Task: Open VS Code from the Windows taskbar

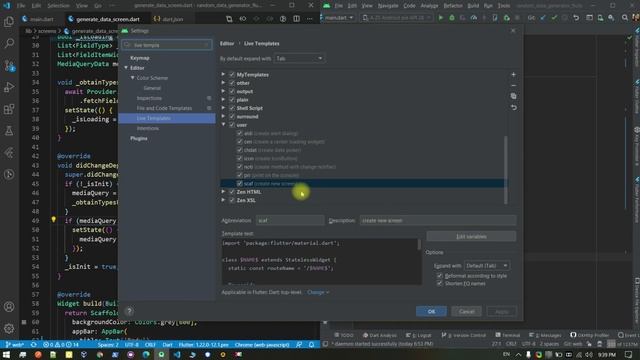Action: click(177, 355)
